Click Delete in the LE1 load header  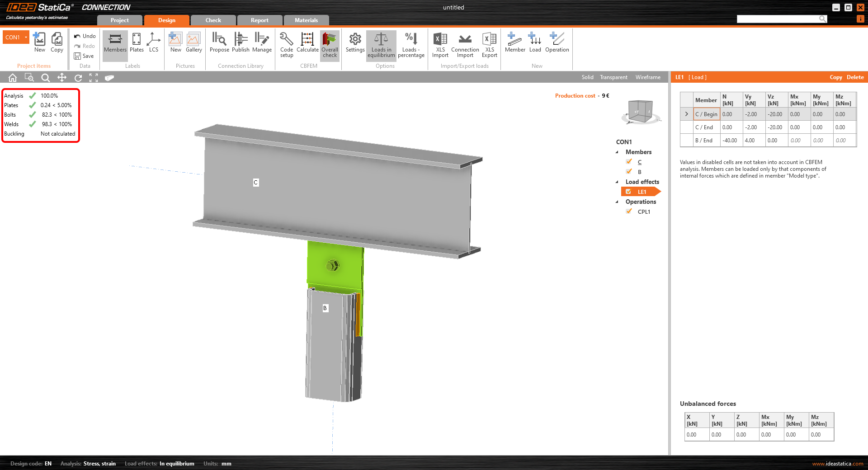click(855, 77)
